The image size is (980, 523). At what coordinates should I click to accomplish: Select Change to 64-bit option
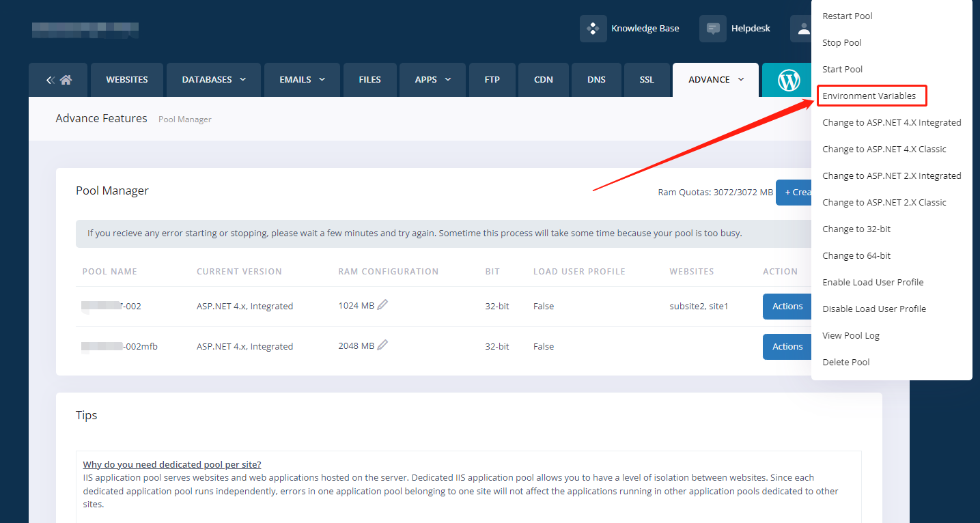[856, 256]
